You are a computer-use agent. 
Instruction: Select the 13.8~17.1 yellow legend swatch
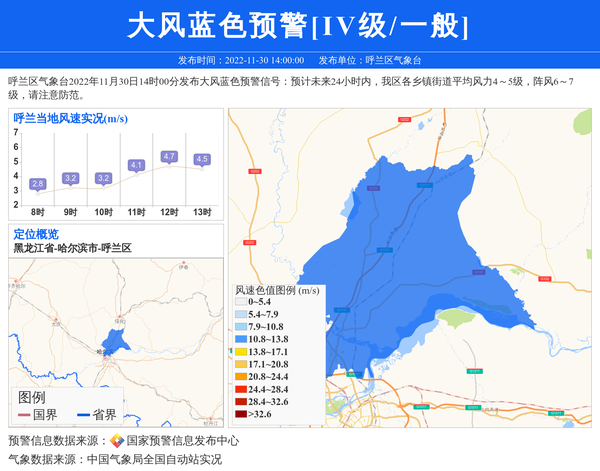click(241, 352)
